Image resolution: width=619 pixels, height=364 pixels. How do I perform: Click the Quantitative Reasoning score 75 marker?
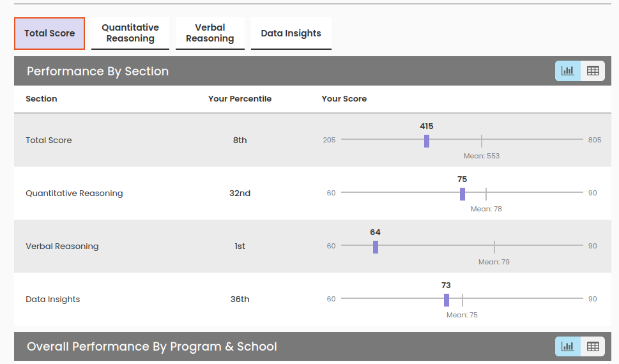(x=462, y=194)
